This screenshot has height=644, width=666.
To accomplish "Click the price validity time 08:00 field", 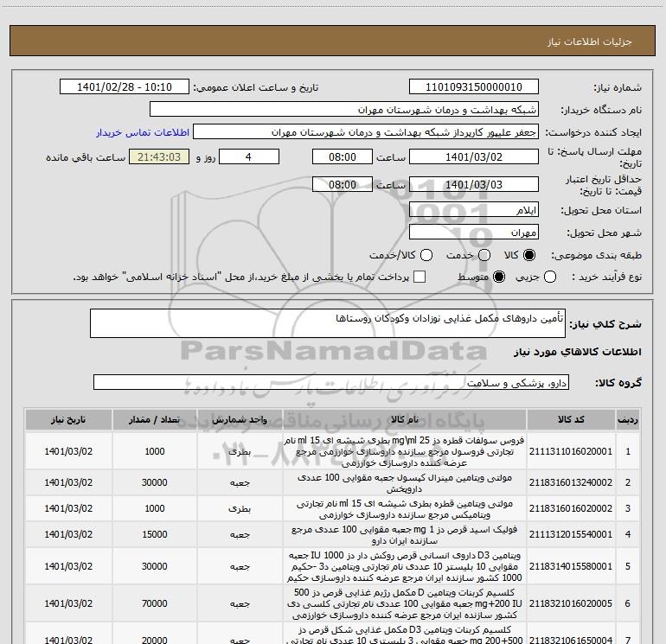I will point(343,184).
